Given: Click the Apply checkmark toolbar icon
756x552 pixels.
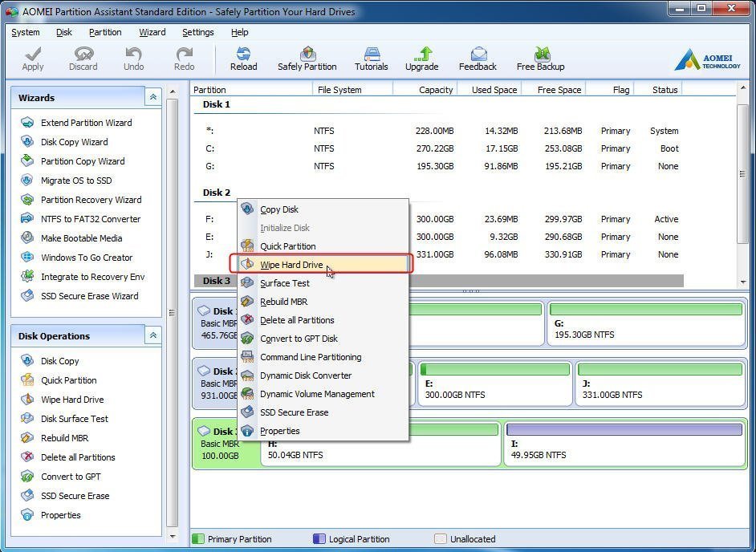Looking at the screenshot, I should pos(33,59).
